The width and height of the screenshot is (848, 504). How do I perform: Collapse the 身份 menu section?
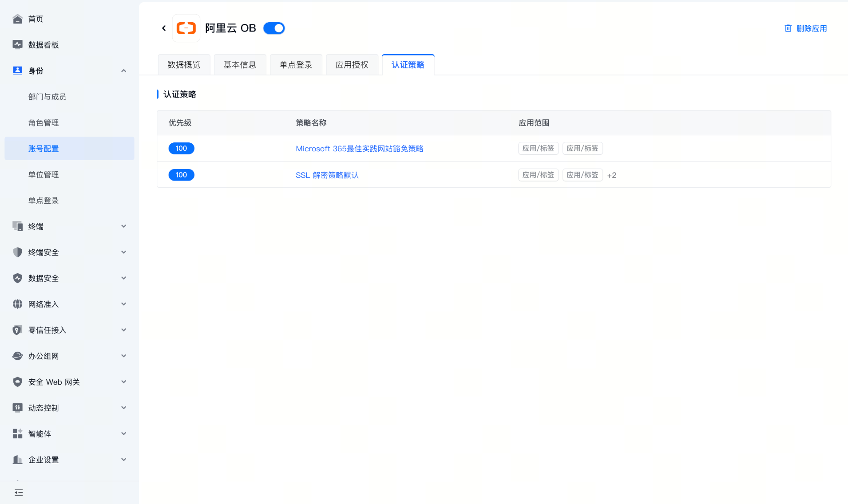click(124, 71)
